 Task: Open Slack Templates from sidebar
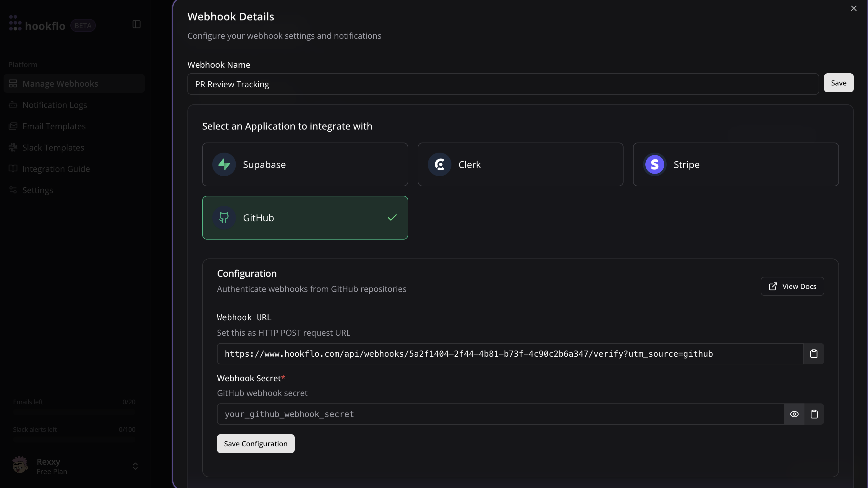point(53,148)
